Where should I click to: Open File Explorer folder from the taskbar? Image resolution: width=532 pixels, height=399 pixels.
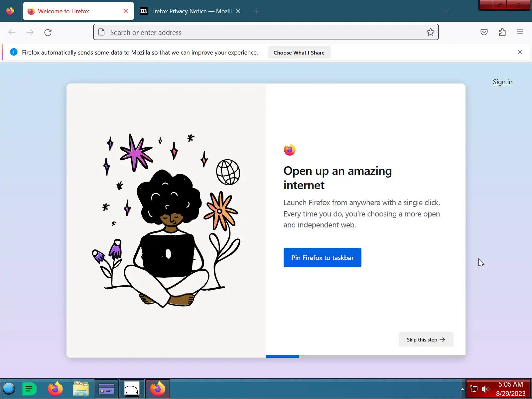tap(81, 389)
